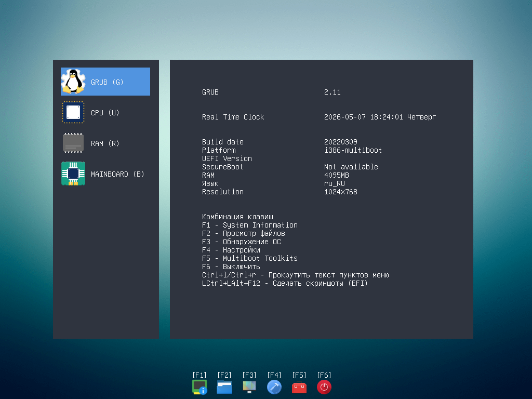This screenshot has width=532, height=399.
Task: Select the MAINBOARD (B) menu entry
Action: pyautogui.click(x=105, y=174)
